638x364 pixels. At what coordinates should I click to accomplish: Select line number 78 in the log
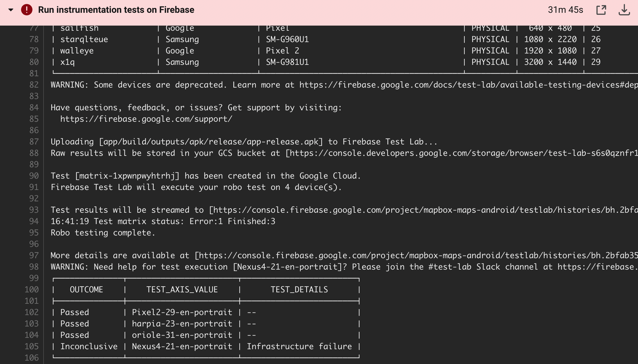coord(34,39)
